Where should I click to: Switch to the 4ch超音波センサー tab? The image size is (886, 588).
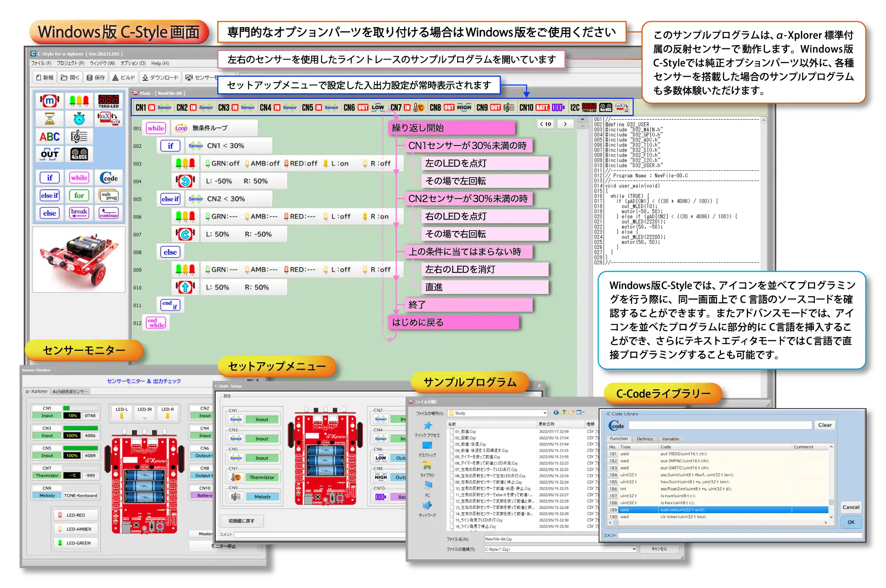pyautogui.click(x=70, y=391)
